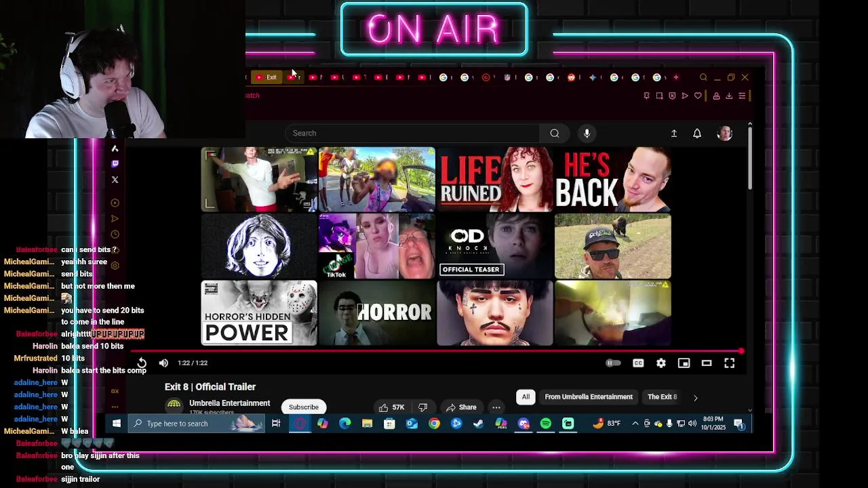Screen dimensions: 868x488
Task: Switch to theater mode
Action: point(707,363)
